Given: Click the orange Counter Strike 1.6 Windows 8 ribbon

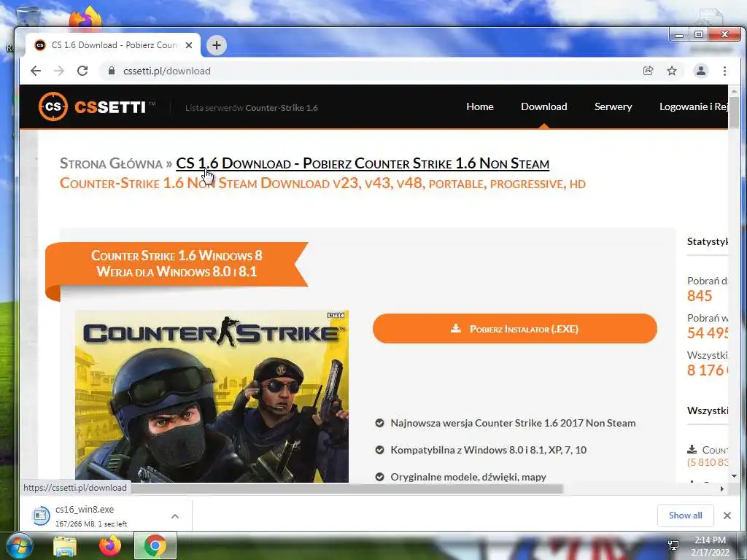Looking at the screenshot, I should [x=177, y=264].
